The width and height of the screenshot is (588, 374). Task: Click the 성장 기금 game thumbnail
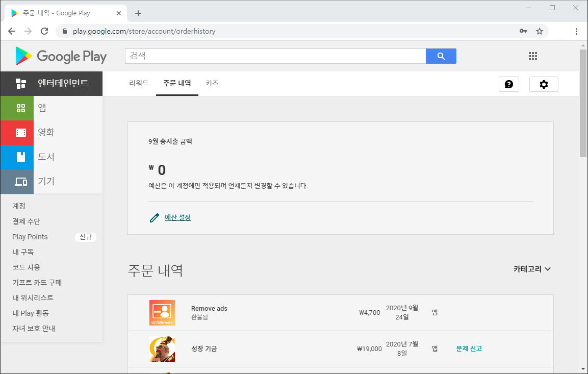(x=162, y=349)
